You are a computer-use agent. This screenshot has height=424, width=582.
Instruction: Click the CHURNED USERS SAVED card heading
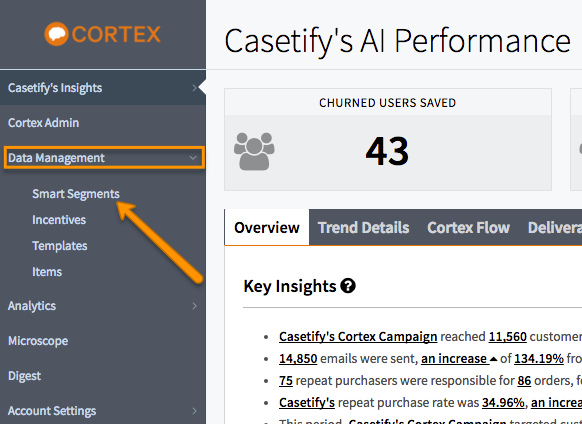pyautogui.click(x=388, y=103)
